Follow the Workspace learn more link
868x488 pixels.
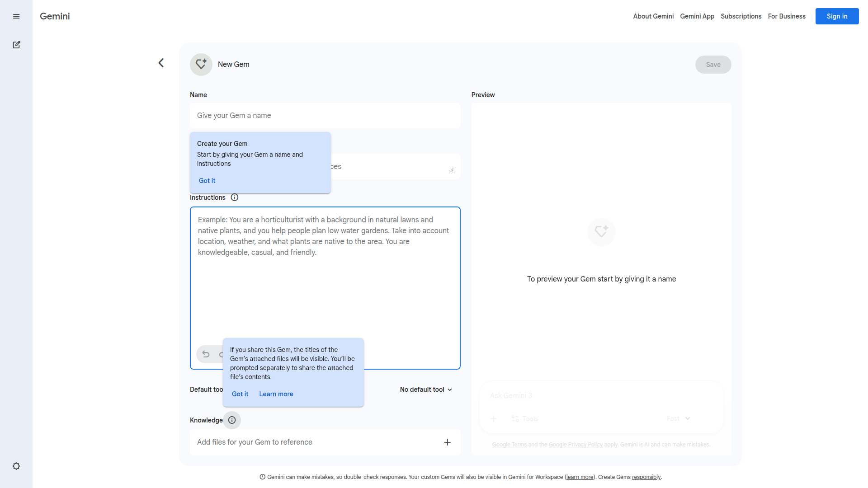point(580,477)
